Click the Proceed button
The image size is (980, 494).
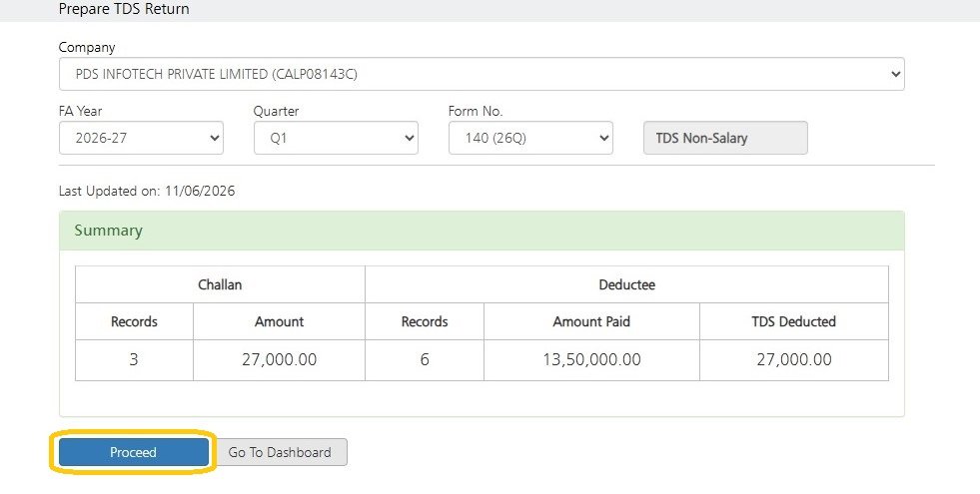134,452
